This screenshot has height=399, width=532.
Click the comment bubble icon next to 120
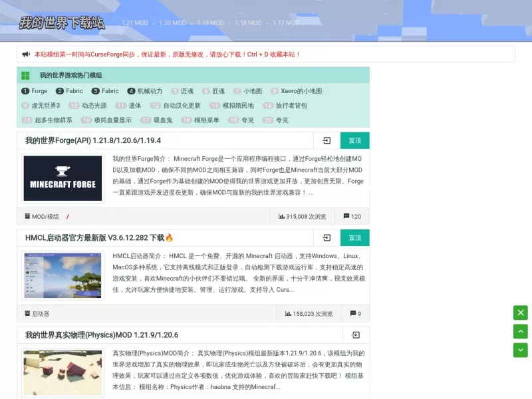346,216
